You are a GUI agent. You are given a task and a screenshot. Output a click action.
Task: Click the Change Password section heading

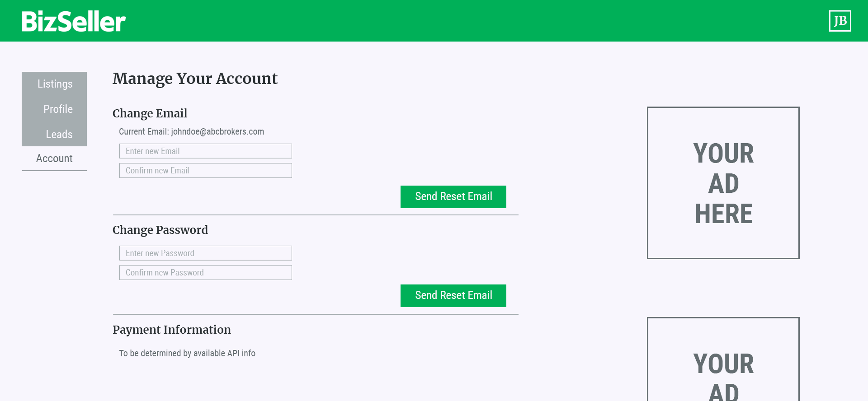[x=160, y=230]
